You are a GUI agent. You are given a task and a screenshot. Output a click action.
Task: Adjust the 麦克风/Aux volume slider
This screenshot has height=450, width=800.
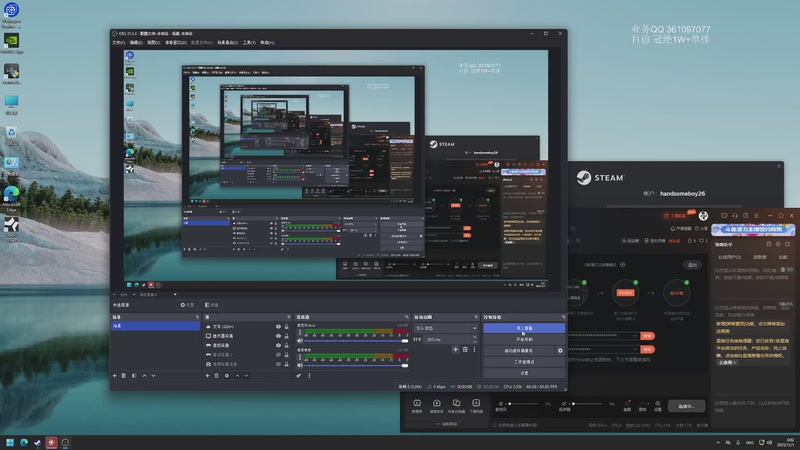(356, 340)
